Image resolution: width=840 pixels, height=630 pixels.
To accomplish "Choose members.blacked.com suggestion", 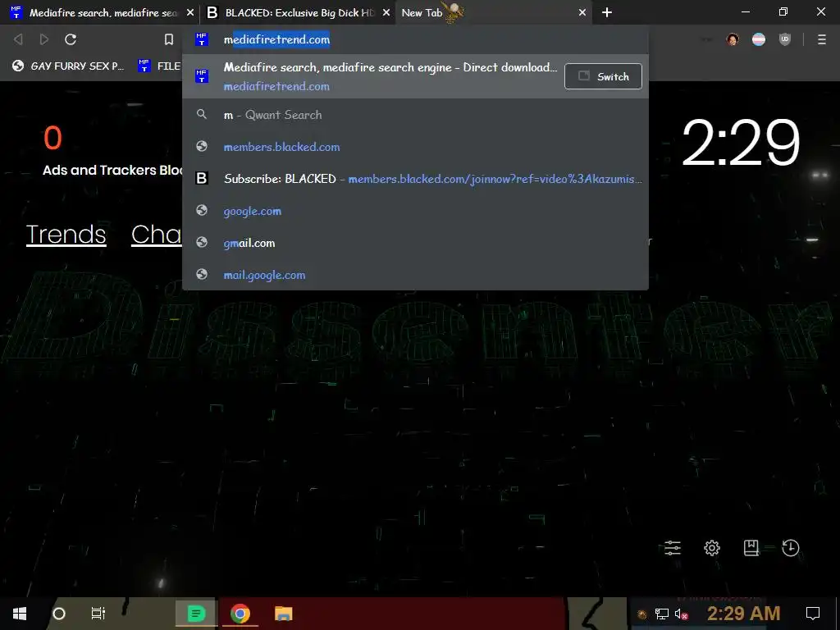I will coord(416,147).
